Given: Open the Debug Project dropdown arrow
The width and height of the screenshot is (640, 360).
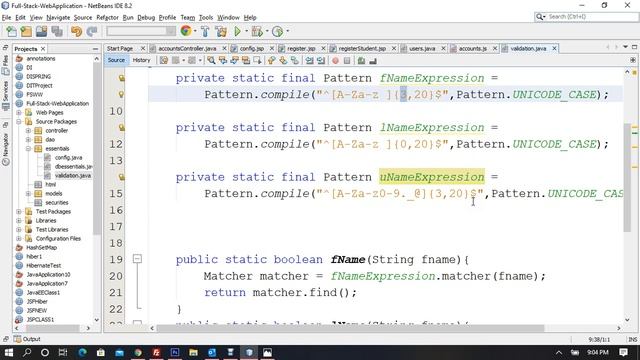Looking at the screenshot, I should [267, 31].
